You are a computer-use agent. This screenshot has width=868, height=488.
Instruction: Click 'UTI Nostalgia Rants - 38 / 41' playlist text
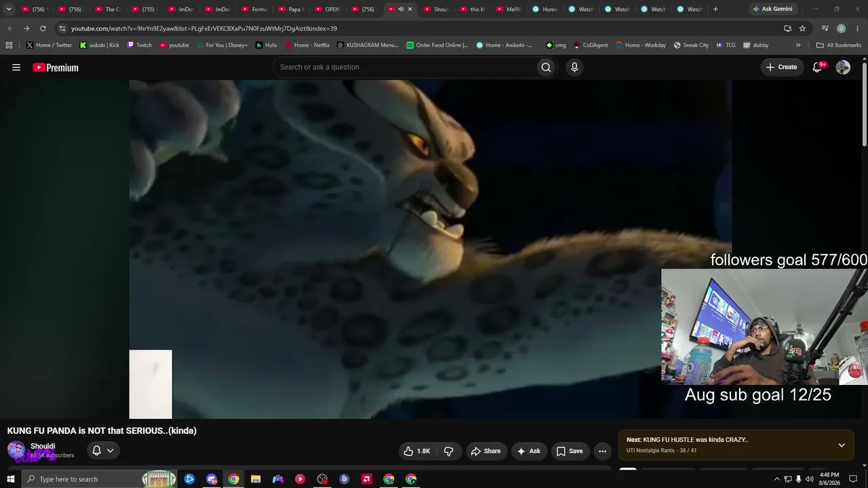pos(661,450)
